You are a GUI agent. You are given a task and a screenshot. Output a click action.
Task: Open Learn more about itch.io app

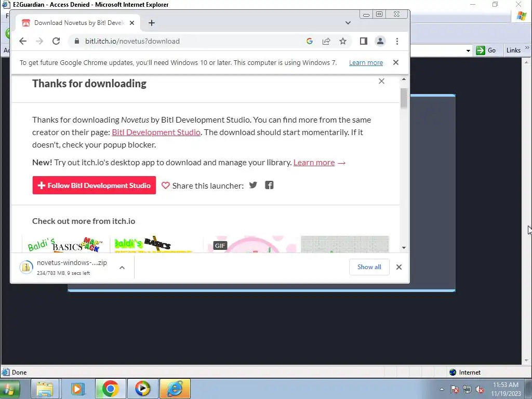314,163
